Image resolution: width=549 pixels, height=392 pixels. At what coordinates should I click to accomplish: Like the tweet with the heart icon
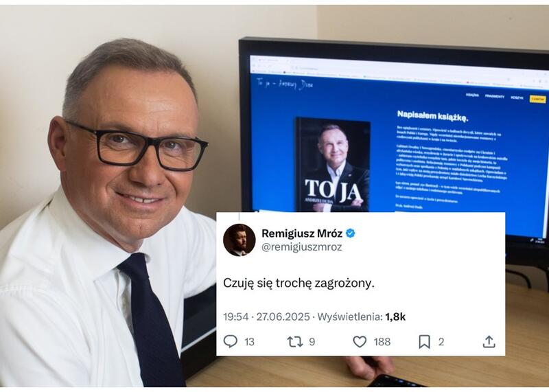click(x=360, y=342)
